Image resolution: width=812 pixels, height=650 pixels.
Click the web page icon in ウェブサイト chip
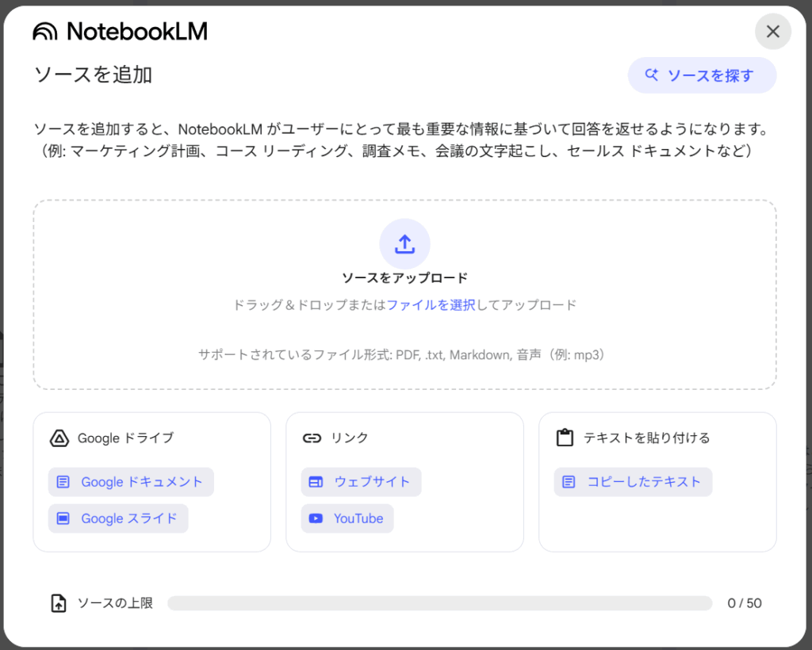pyautogui.click(x=316, y=482)
